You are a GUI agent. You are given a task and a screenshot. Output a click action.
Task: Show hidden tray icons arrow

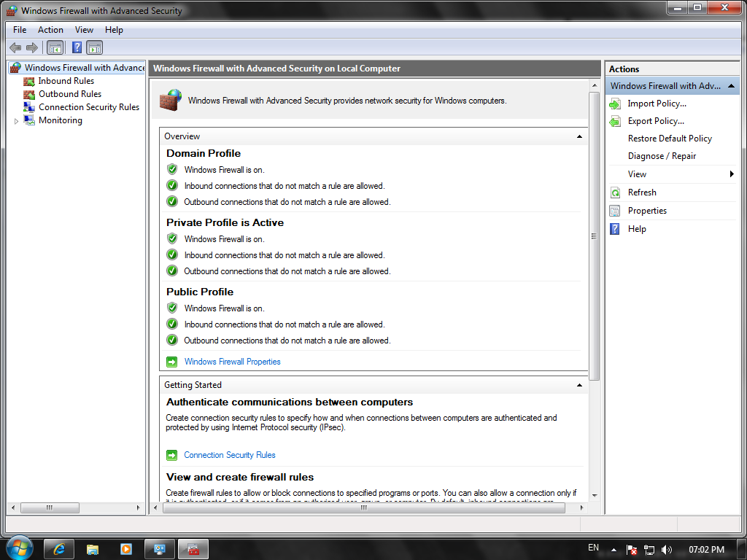[x=614, y=550]
